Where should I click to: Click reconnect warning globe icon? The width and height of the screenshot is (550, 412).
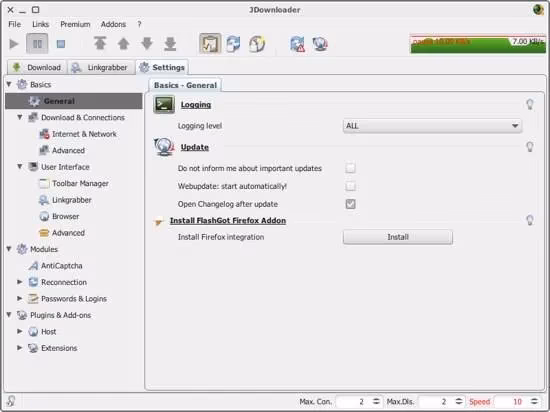click(x=297, y=44)
